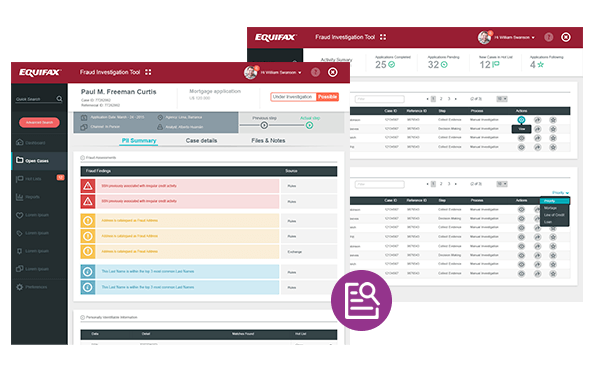Collapse the Fraud Assessments section
The height and width of the screenshot is (365, 595).
pyautogui.click(x=82, y=157)
